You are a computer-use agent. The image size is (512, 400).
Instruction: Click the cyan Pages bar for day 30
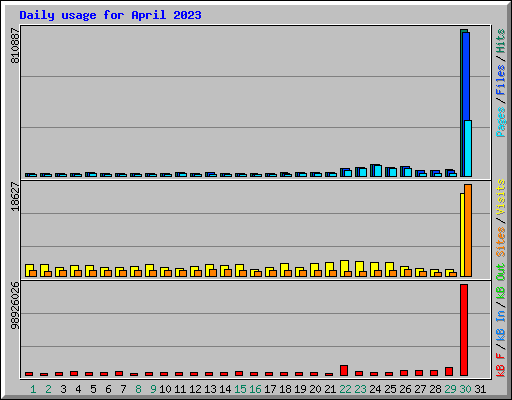468,148
